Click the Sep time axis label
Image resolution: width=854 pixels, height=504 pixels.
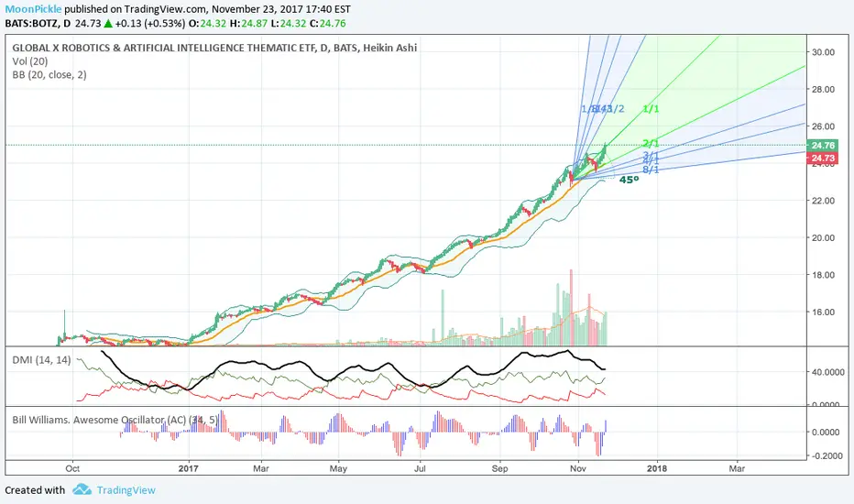(x=499, y=468)
